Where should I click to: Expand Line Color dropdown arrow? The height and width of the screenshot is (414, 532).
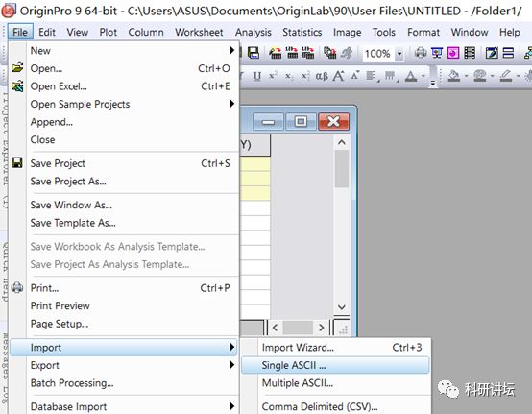pyautogui.click(x=518, y=76)
